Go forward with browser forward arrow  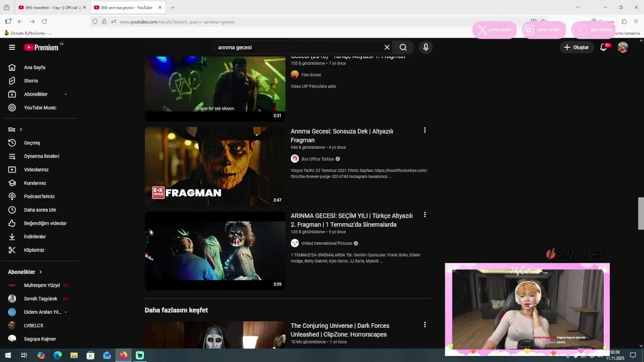[32, 22]
